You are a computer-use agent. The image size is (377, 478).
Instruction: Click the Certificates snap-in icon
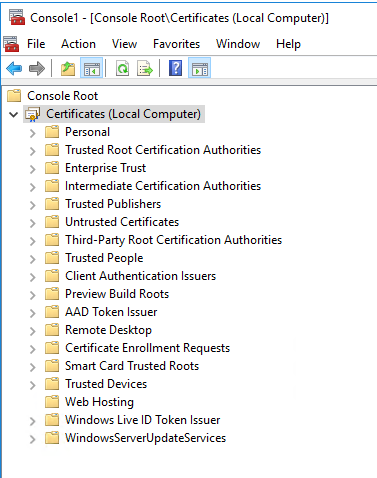(x=33, y=114)
